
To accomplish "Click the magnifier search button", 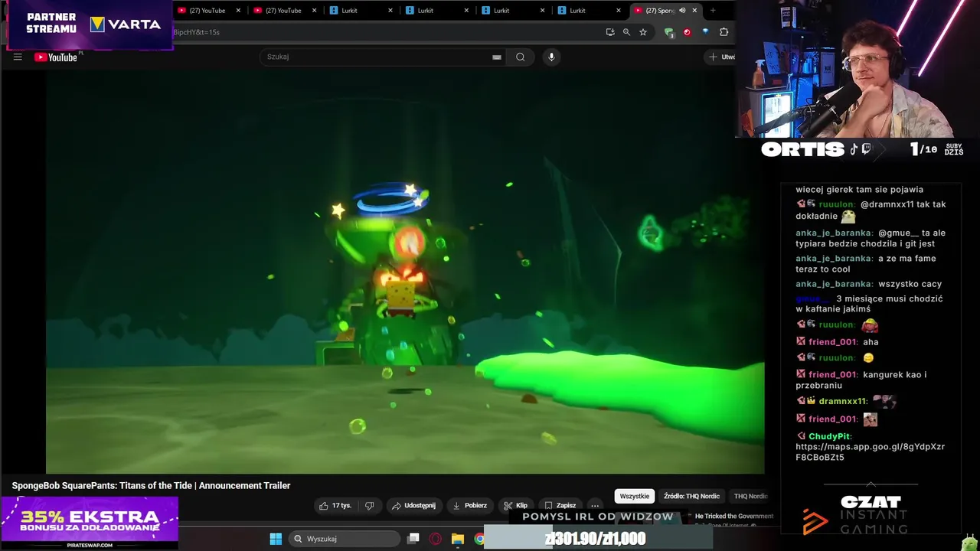I will point(521,57).
